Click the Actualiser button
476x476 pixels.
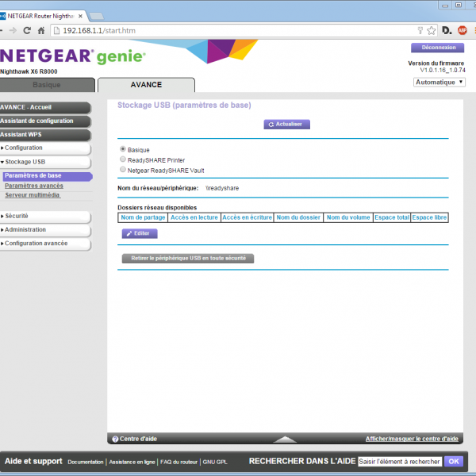point(287,125)
